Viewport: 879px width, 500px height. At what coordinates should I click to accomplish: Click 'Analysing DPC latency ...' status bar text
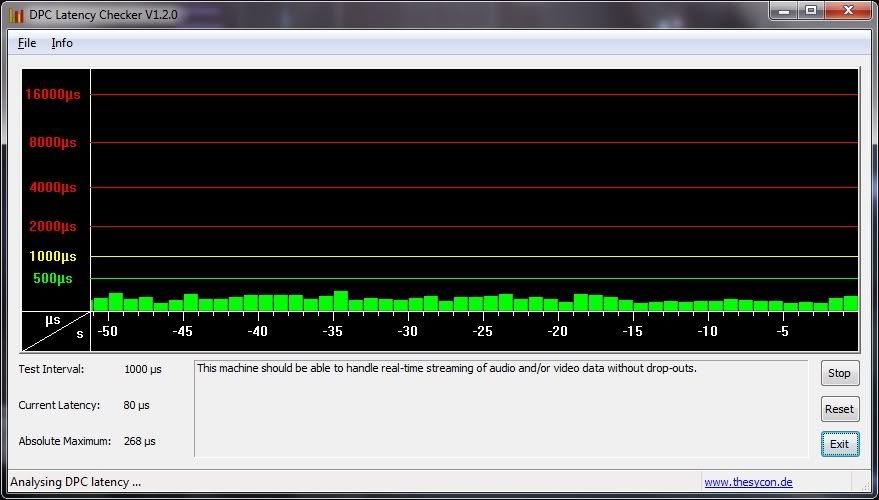(76, 482)
